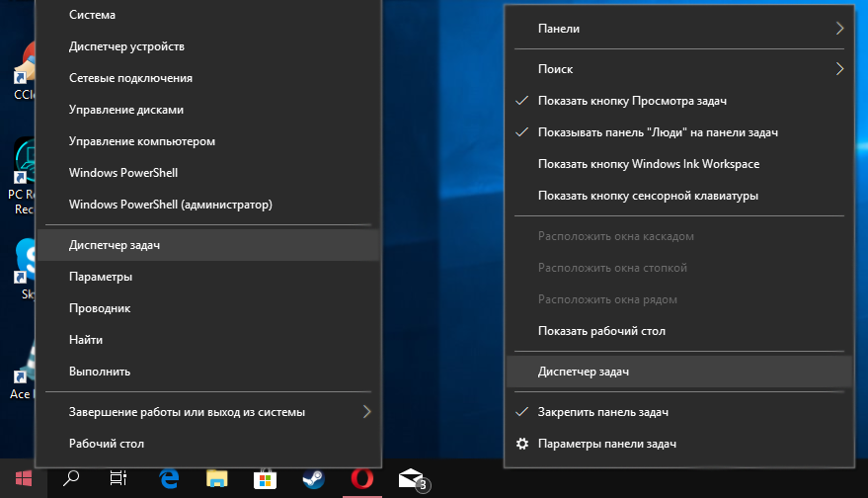Expand Завершение работы или выход из системы
Screen dimensions: 868x498
[x=208, y=412]
